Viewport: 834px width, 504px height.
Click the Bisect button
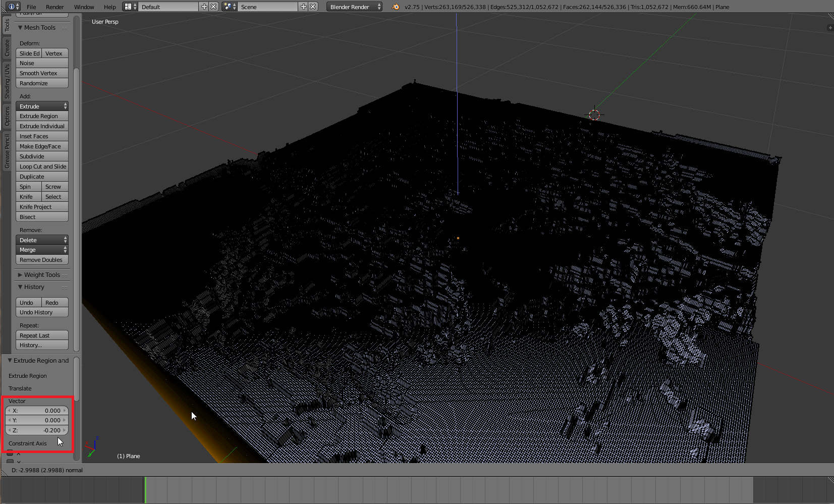42,217
